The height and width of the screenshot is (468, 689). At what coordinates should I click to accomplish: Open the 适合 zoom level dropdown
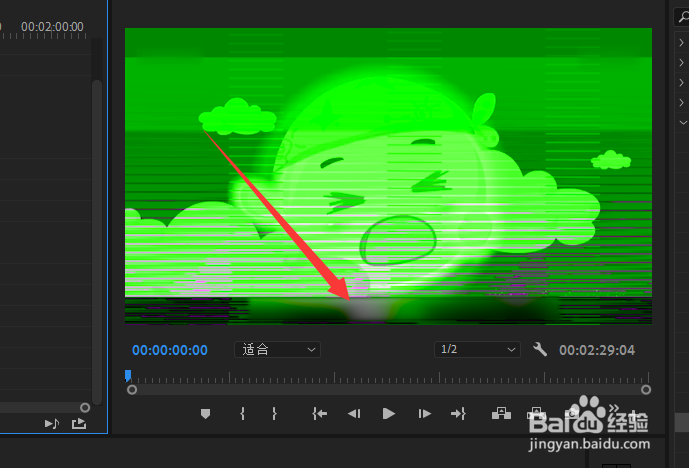coord(277,350)
